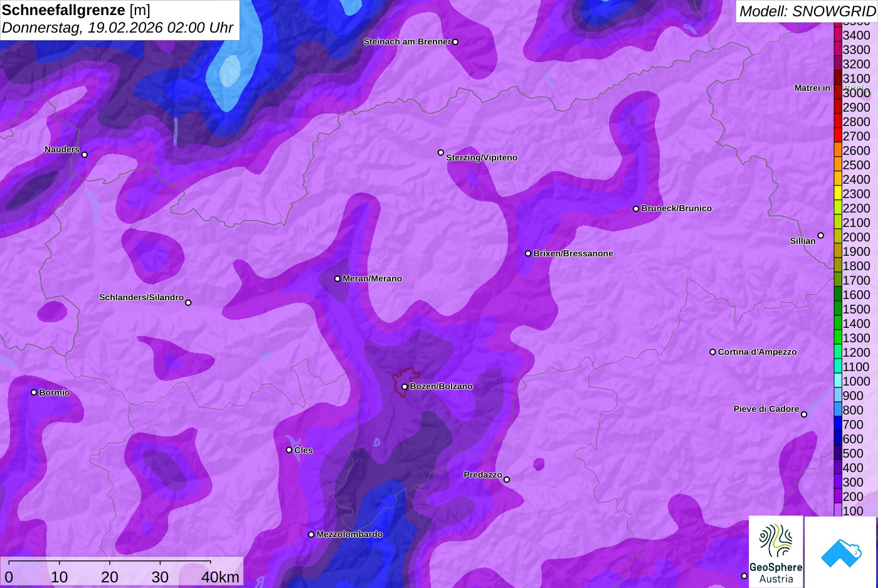Viewport: 878px width, 588px height.
Task: Click the "1200" legend value
Action: pos(856,352)
